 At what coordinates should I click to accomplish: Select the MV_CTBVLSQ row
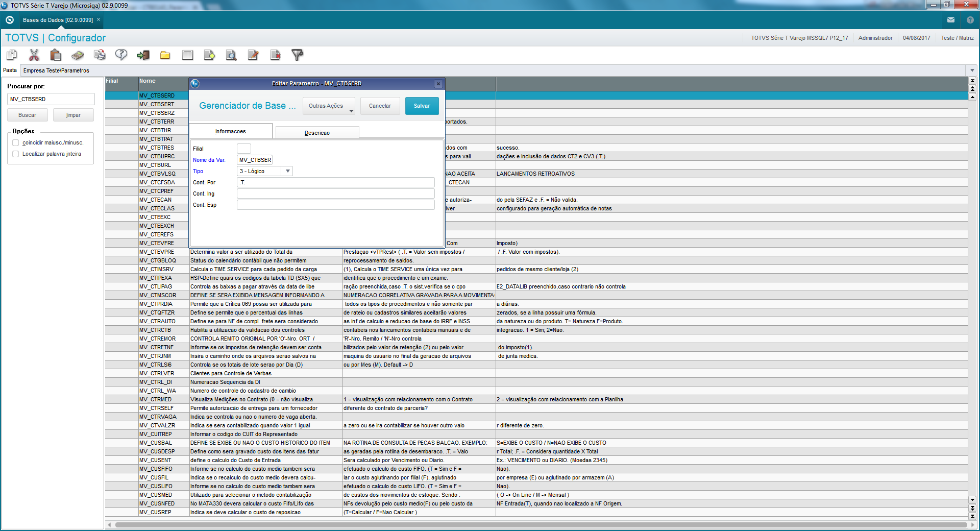pyautogui.click(x=536, y=174)
